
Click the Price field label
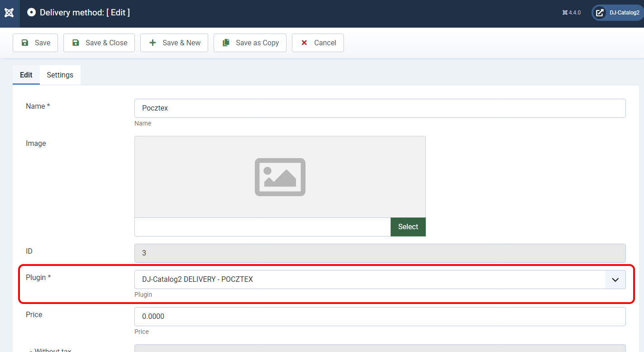(x=34, y=315)
